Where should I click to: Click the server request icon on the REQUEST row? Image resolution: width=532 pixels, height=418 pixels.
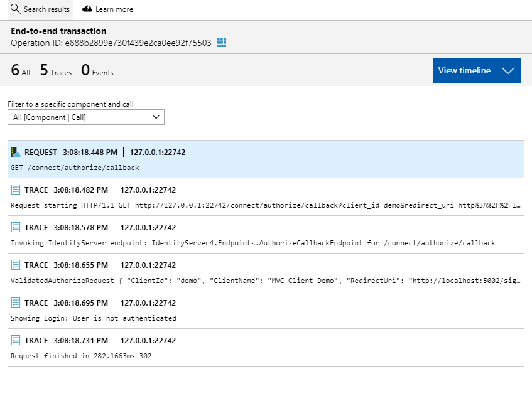16,152
